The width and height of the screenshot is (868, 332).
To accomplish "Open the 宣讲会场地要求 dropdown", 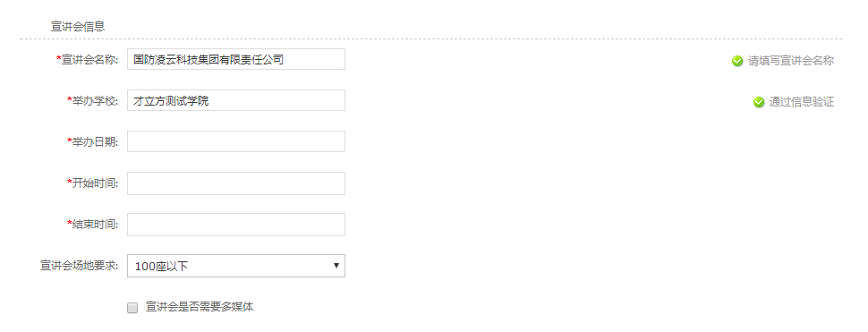I will coord(236,266).
